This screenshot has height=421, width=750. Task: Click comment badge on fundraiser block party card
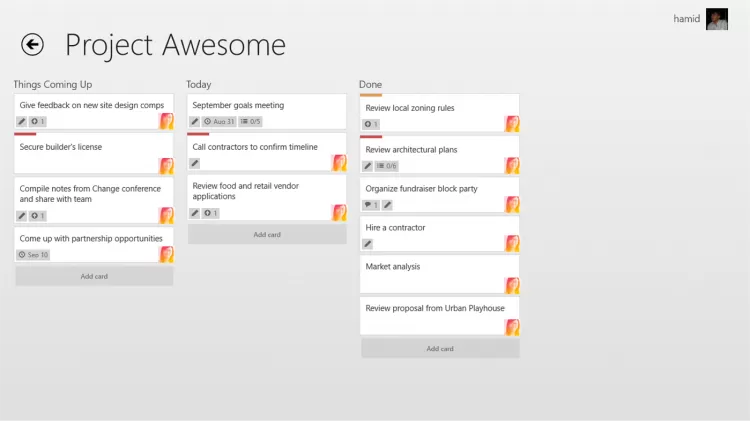[371, 205]
